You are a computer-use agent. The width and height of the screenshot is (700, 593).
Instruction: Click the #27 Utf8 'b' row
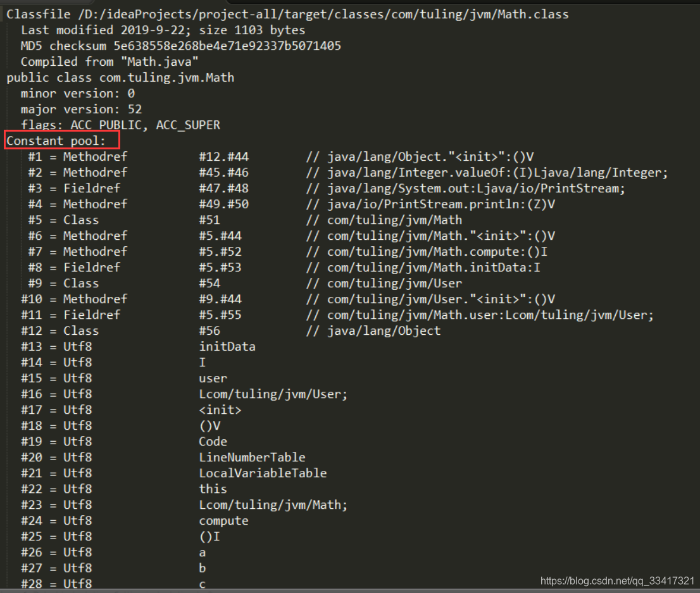pos(113,568)
